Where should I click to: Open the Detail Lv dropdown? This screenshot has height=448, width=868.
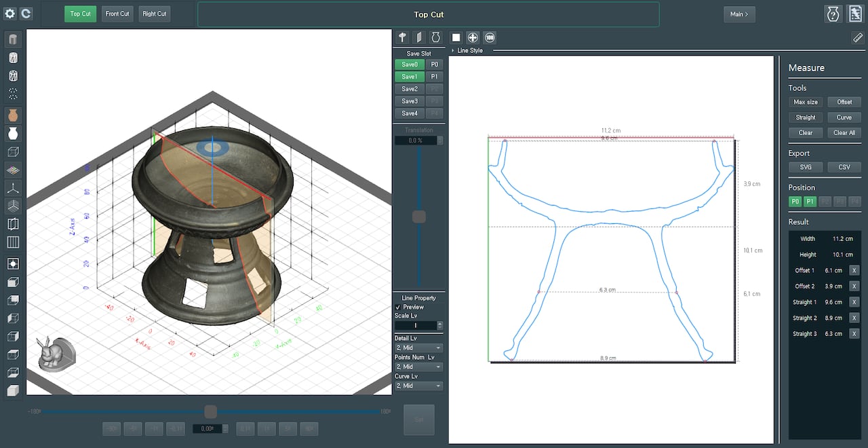(x=419, y=348)
